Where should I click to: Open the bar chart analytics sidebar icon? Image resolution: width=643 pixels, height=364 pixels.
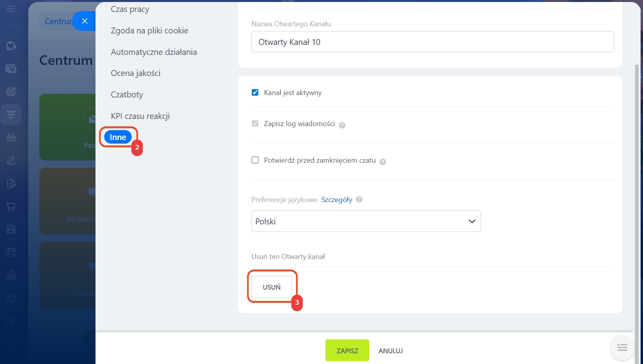pyautogui.click(x=11, y=275)
